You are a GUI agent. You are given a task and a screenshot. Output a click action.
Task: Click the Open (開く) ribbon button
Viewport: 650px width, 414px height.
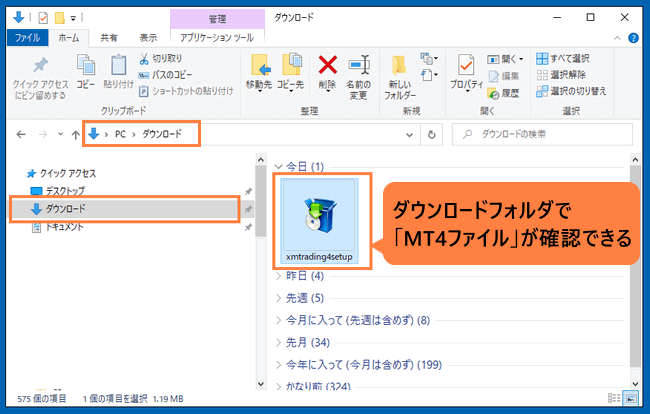pos(505,59)
